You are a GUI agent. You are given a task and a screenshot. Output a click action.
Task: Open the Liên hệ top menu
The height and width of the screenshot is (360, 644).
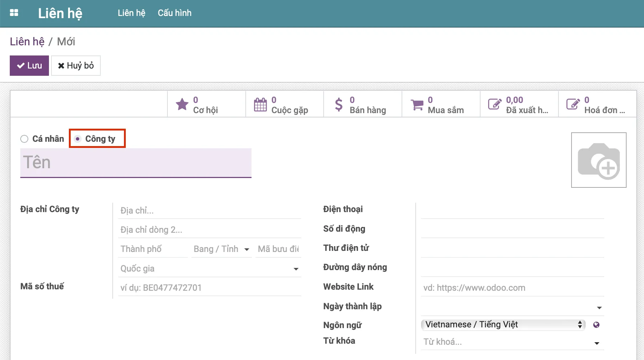[132, 13]
